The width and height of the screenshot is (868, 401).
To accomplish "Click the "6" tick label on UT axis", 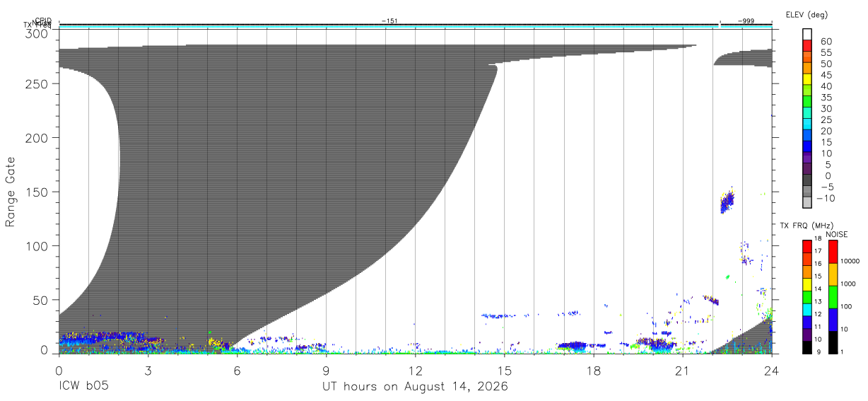I will coord(237,371).
